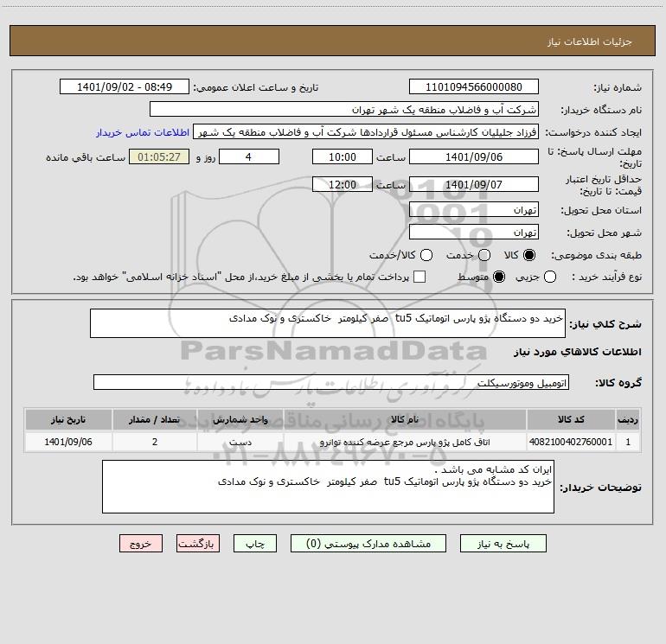Click the requester field فرزاد جلیلیان
The width and height of the screenshot is (666, 644).
tap(366, 132)
